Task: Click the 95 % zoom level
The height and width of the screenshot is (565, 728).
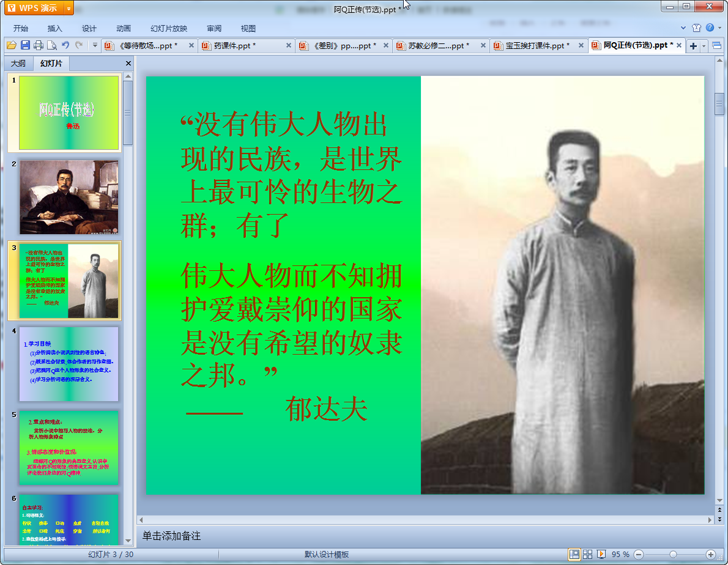Action: [x=620, y=555]
